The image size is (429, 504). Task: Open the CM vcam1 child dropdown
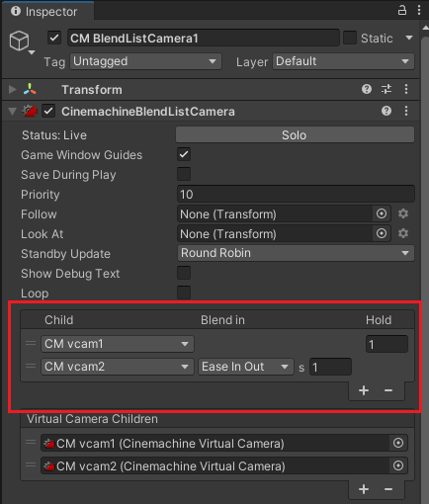(x=118, y=344)
